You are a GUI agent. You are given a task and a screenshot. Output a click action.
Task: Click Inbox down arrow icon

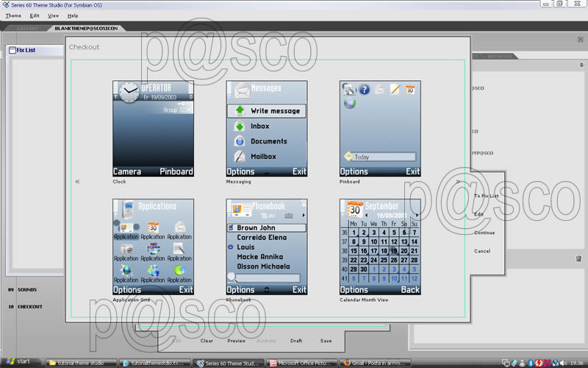coord(240,126)
